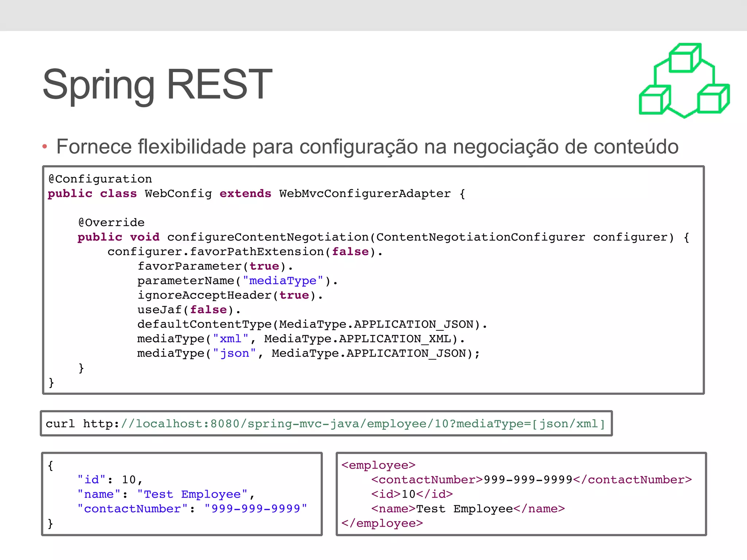Click the JSON '"contactNumber": "999-999-9999"' line

pyautogui.click(x=192, y=509)
